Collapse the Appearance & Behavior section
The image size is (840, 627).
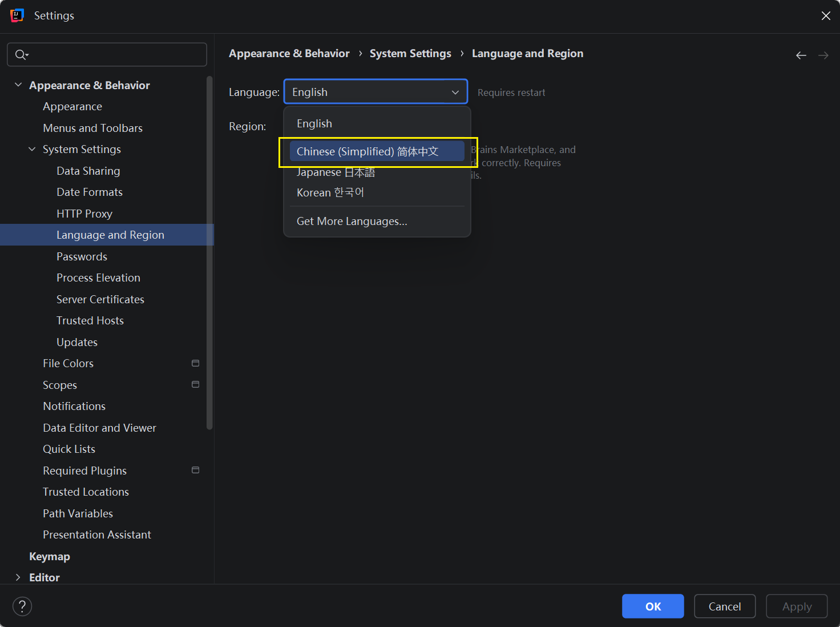pyautogui.click(x=18, y=85)
